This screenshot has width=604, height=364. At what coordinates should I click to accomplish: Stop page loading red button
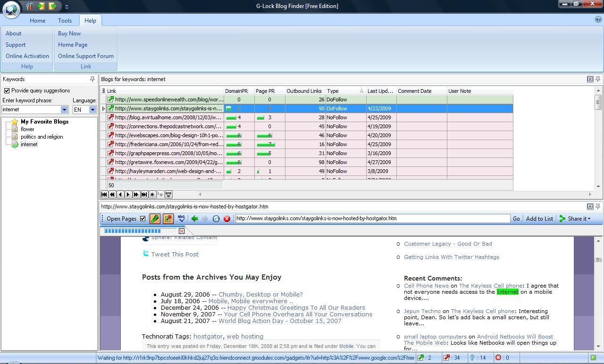[x=227, y=219]
